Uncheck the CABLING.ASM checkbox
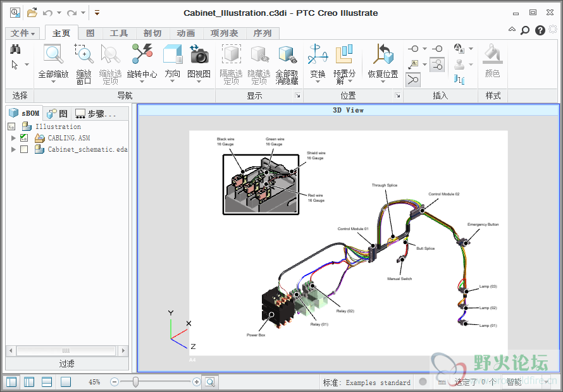This screenshot has width=563, height=392. click(24, 137)
